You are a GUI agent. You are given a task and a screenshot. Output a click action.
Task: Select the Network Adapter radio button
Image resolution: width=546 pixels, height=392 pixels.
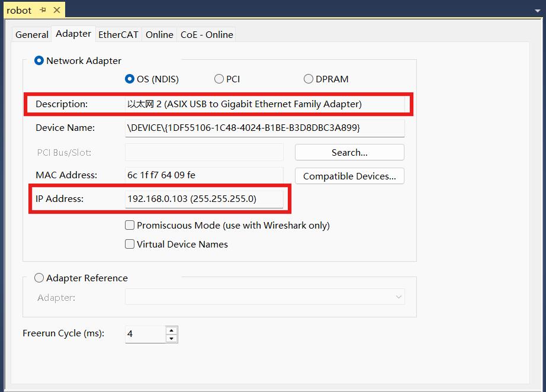point(39,60)
